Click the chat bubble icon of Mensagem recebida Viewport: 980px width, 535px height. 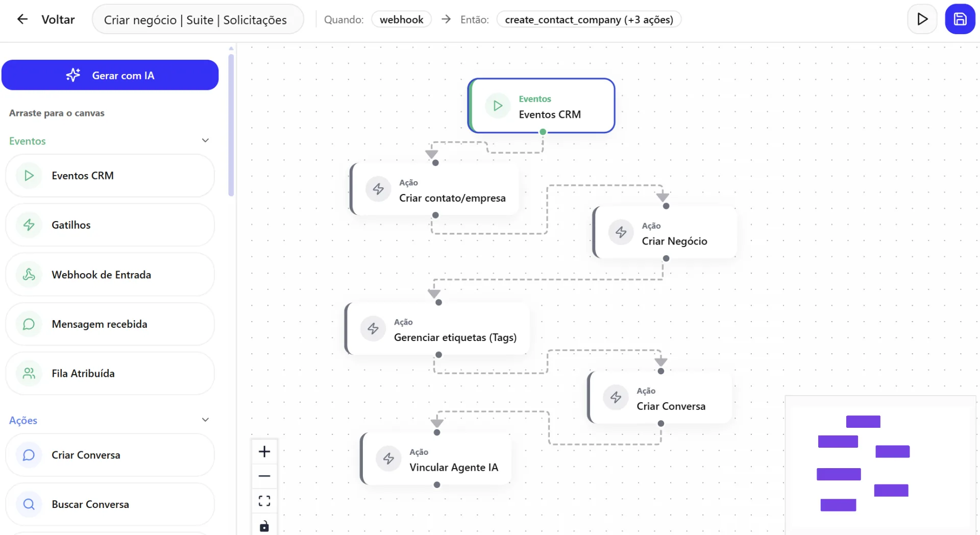[29, 324]
